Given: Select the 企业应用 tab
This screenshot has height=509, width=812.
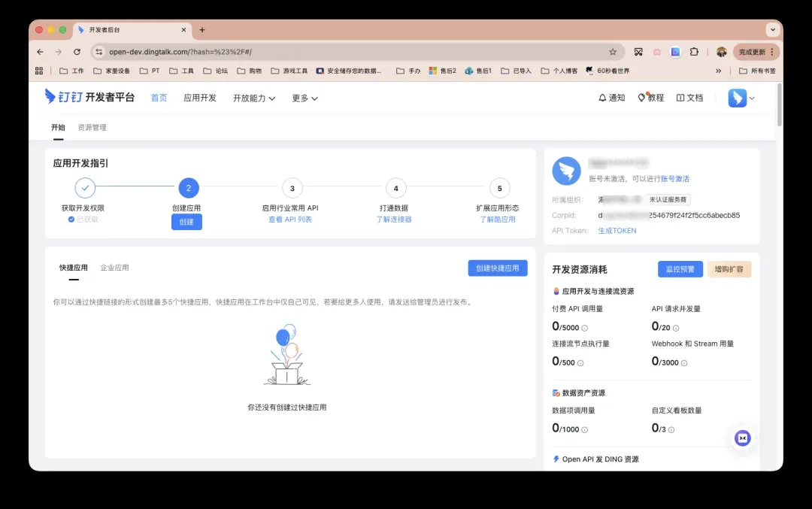Looking at the screenshot, I should (x=114, y=268).
